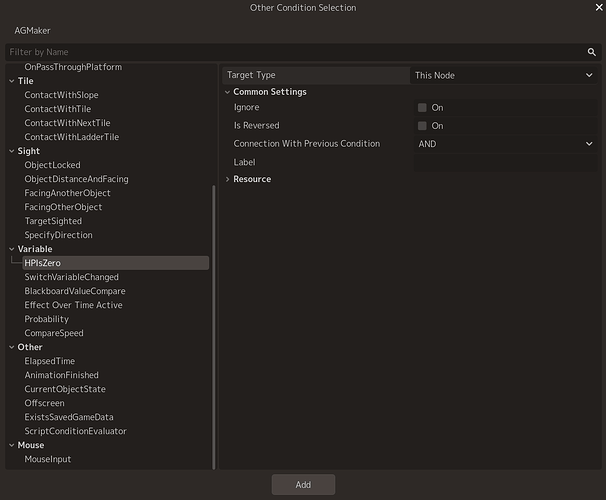Select AnimationFinished condition

(x=61, y=375)
